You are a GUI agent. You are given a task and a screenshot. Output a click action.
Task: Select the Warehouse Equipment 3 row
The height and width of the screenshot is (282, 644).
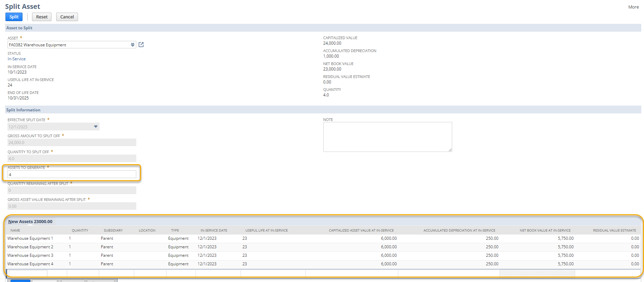(30, 255)
